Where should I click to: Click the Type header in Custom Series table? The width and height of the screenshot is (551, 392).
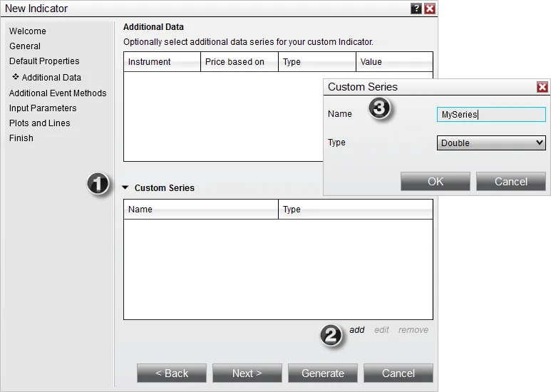pos(356,210)
